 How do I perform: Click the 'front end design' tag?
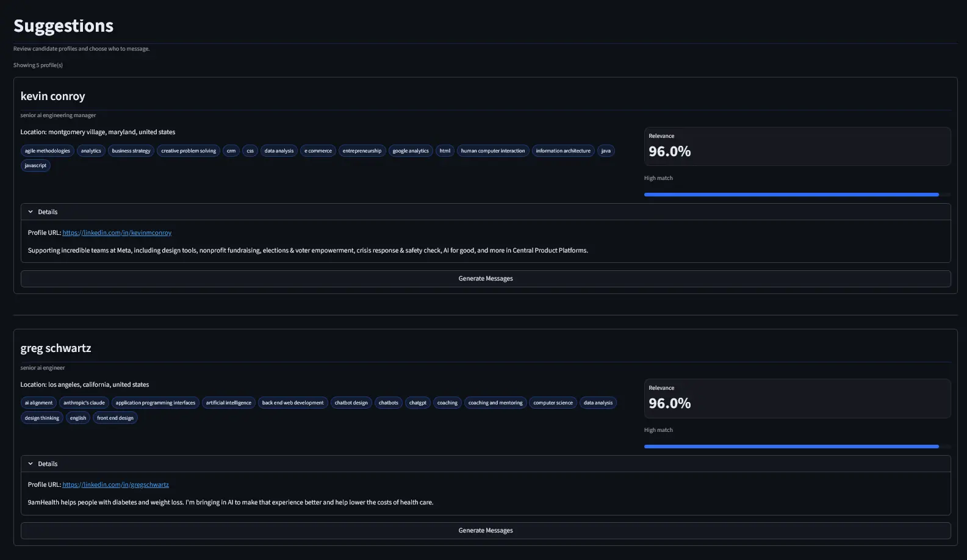(115, 418)
